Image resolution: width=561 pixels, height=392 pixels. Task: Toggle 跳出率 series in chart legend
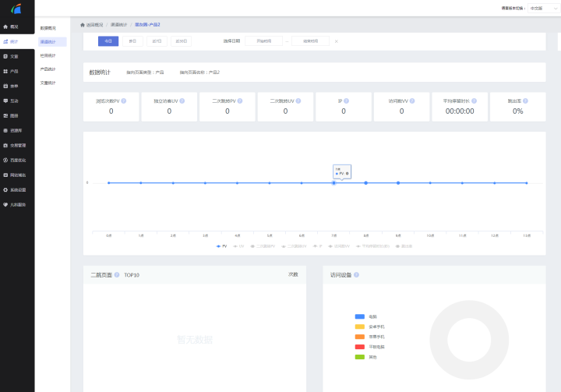click(x=404, y=246)
